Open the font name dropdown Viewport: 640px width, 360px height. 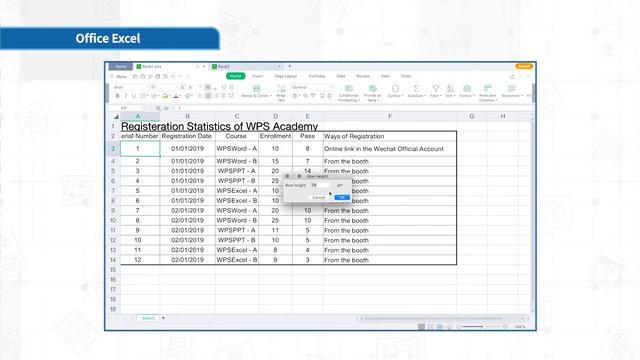coord(131,87)
